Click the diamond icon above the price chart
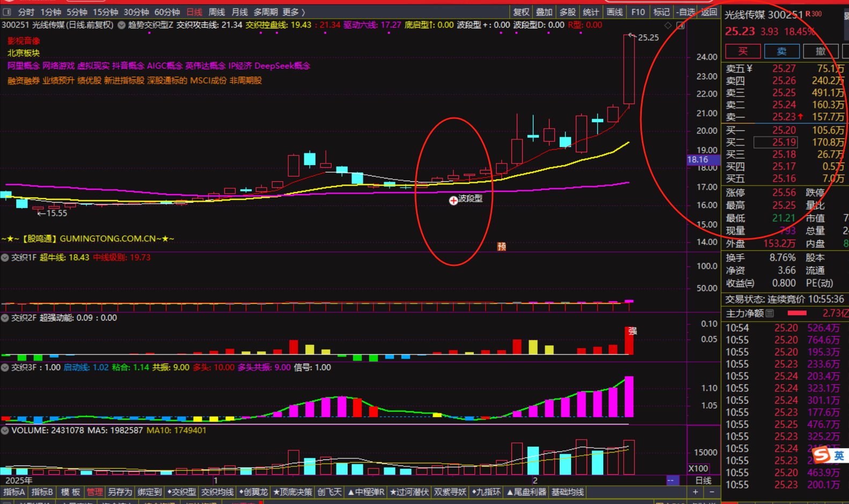849x504 pixels. pyautogui.click(x=668, y=25)
